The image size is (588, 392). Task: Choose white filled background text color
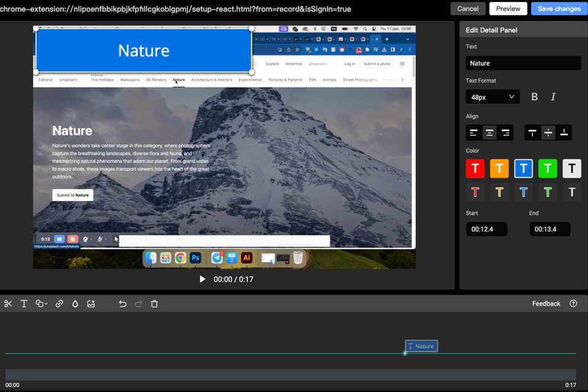coord(572,168)
